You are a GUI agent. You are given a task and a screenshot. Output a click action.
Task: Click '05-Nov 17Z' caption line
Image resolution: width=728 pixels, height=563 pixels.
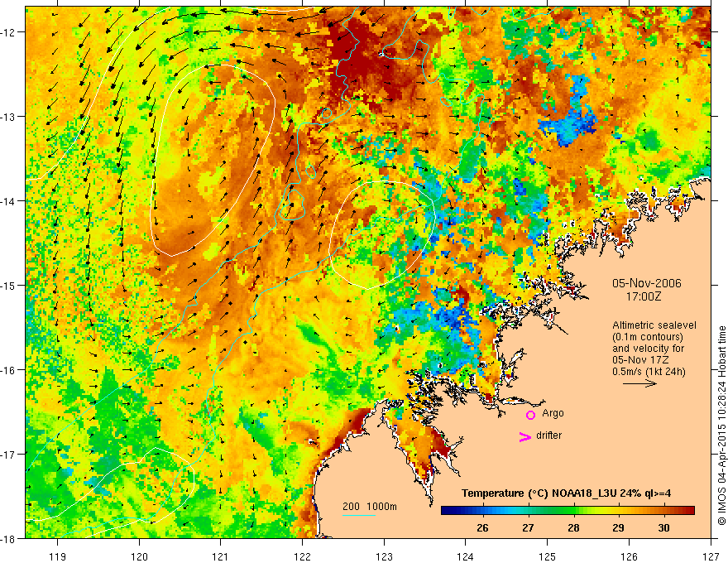[639, 360]
